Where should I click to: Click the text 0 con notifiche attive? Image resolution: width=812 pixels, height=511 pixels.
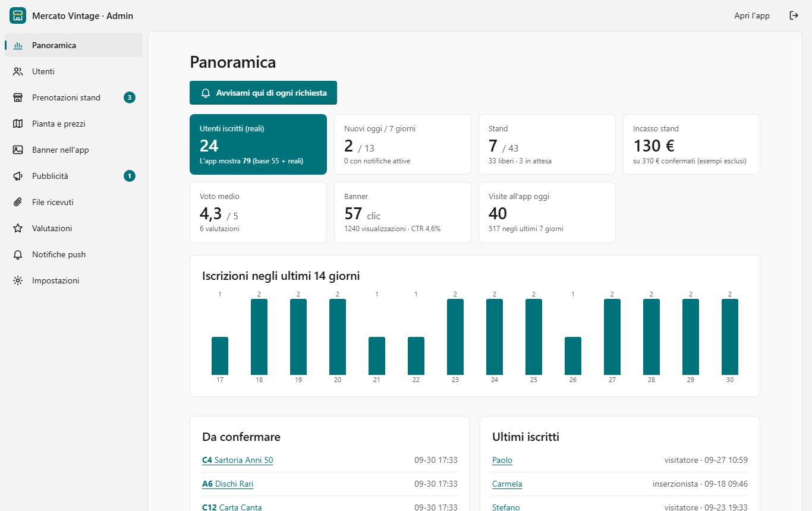(377, 161)
